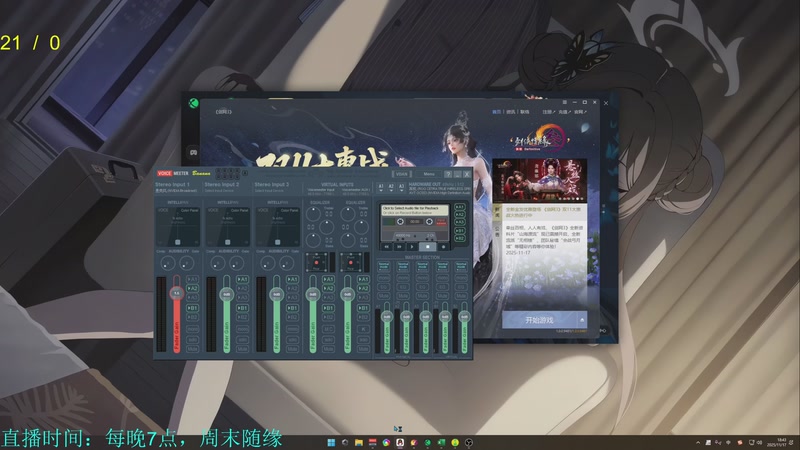This screenshot has width=800, height=450.
Task: Open the launcher hamburger settings menu
Action: [564, 103]
